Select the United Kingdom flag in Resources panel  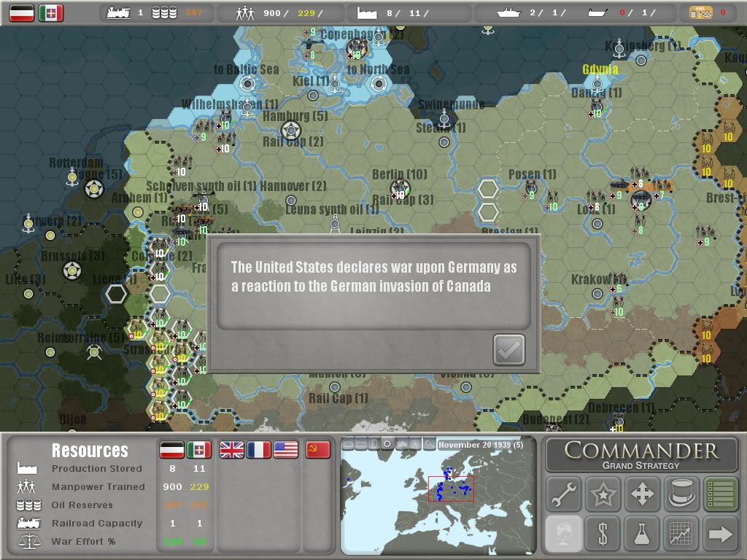point(232,450)
